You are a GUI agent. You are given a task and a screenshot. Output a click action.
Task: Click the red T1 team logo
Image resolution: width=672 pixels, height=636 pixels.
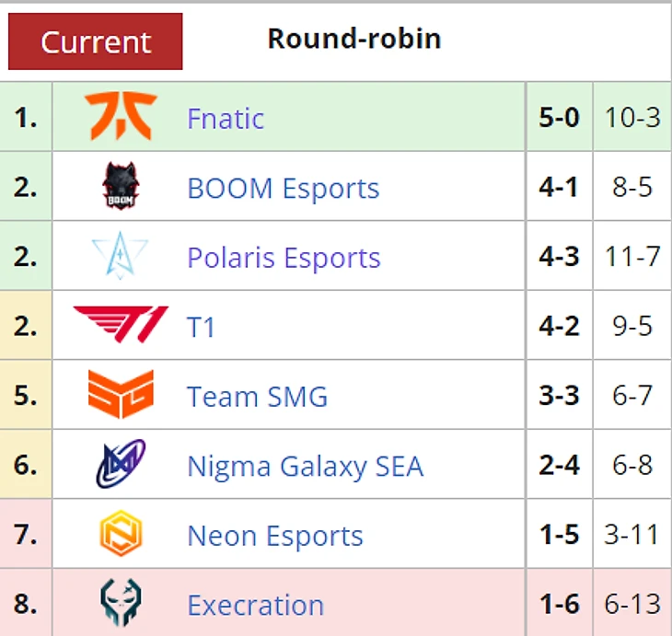(x=121, y=324)
